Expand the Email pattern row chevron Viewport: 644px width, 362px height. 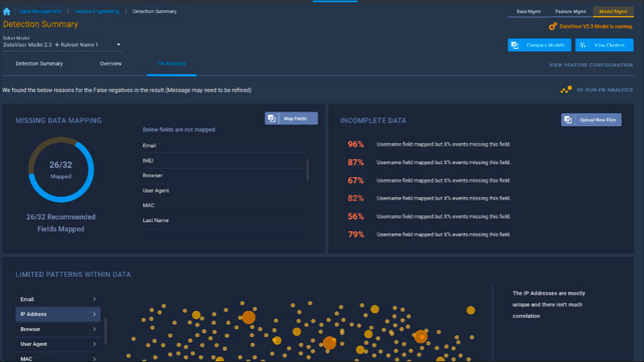point(94,299)
